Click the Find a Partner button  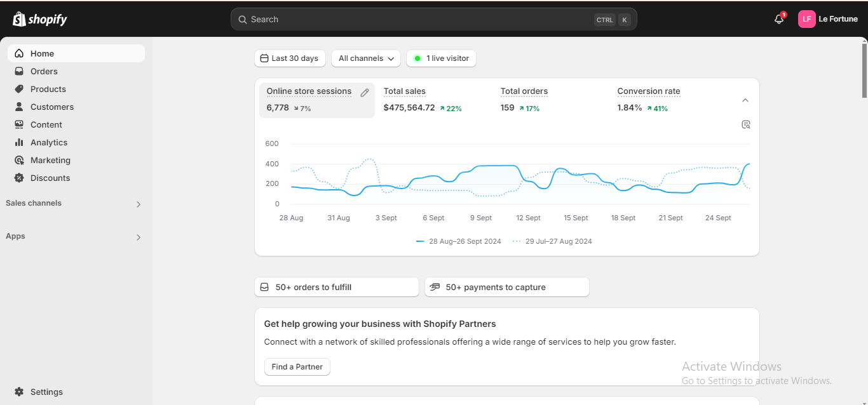pyautogui.click(x=297, y=367)
